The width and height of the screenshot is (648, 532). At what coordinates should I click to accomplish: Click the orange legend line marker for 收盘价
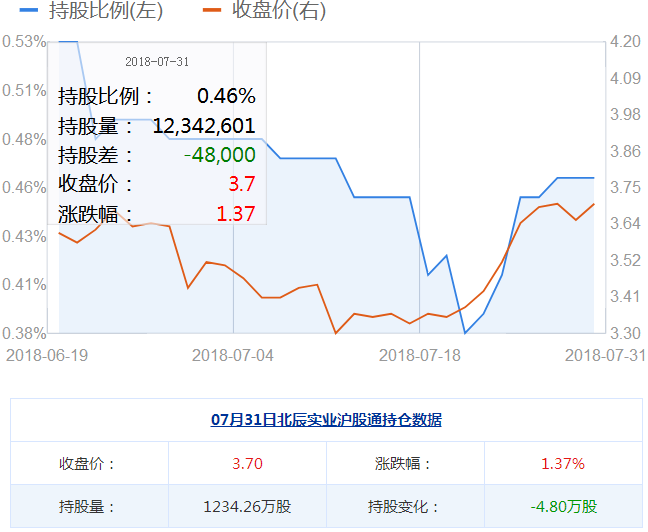tap(212, 10)
